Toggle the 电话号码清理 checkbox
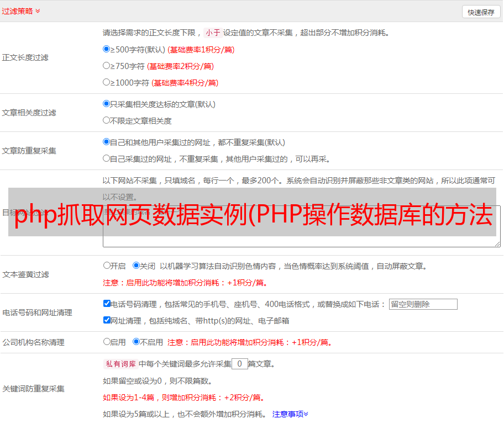The image size is (504, 424). [x=107, y=304]
